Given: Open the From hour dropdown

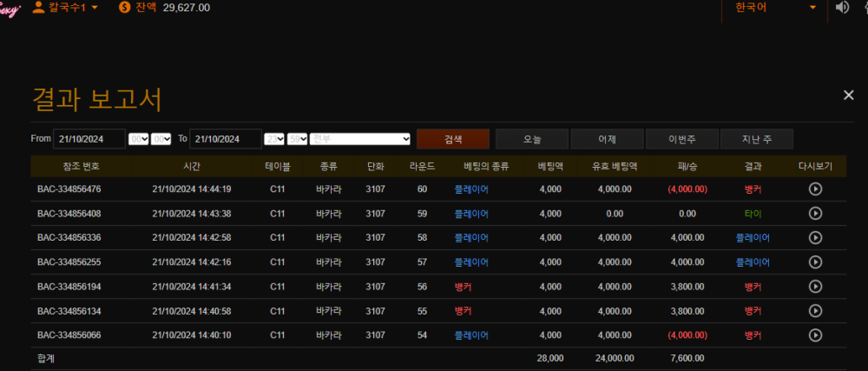Looking at the screenshot, I should pos(138,139).
